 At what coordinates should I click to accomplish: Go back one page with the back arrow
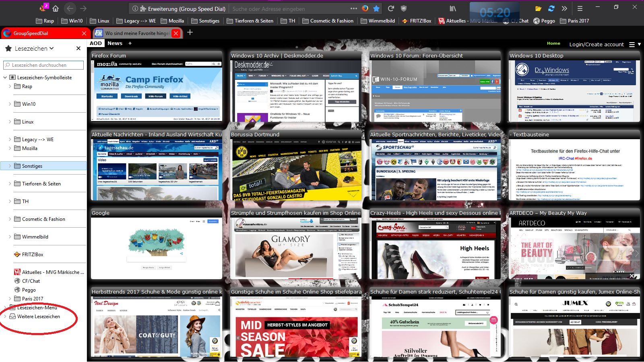click(x=70, y=8)
